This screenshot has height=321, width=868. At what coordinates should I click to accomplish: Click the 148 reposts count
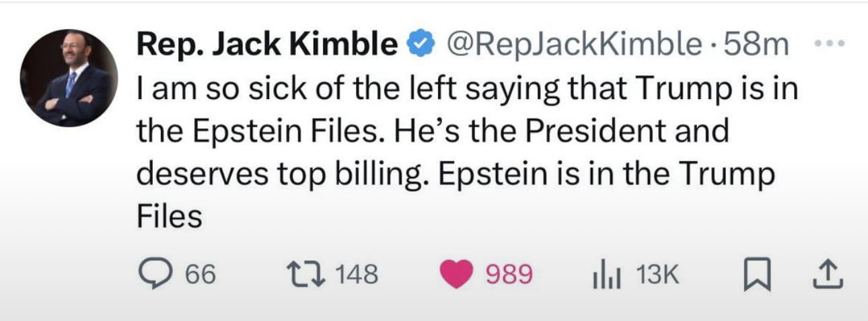(356, 275)
